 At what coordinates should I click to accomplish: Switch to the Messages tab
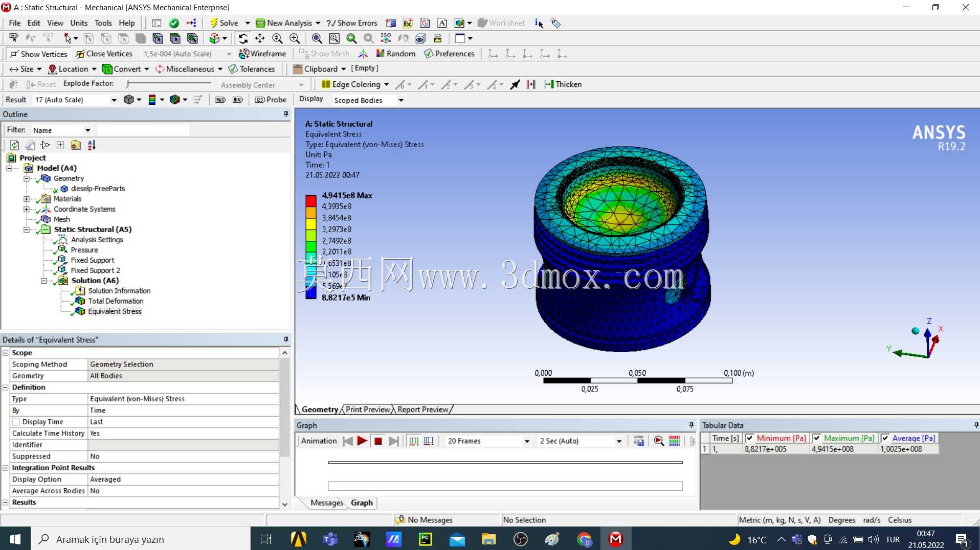326,503
